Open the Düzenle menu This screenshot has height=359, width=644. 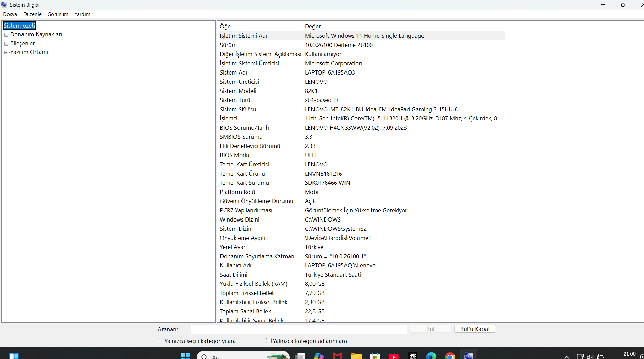(x=32, y=14)
